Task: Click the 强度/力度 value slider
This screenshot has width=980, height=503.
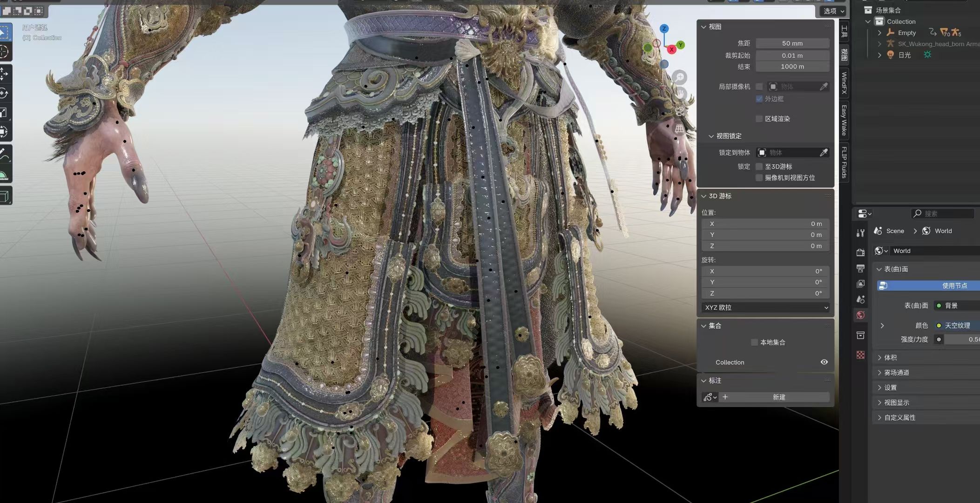Action: point(962,340)
